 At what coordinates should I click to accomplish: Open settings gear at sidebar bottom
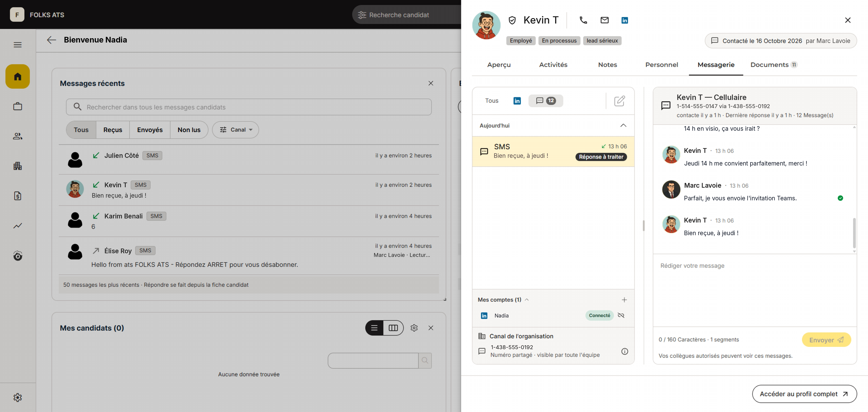click(18, 398)
